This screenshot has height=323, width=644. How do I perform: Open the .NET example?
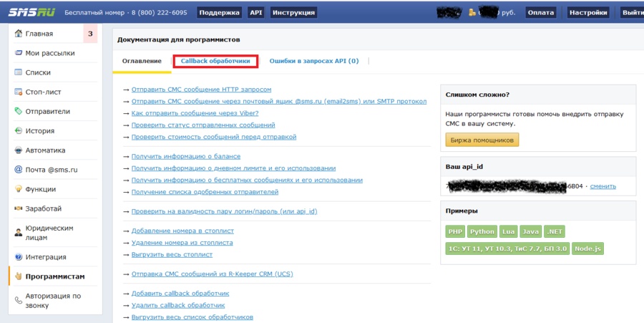(x=554, y=231)
